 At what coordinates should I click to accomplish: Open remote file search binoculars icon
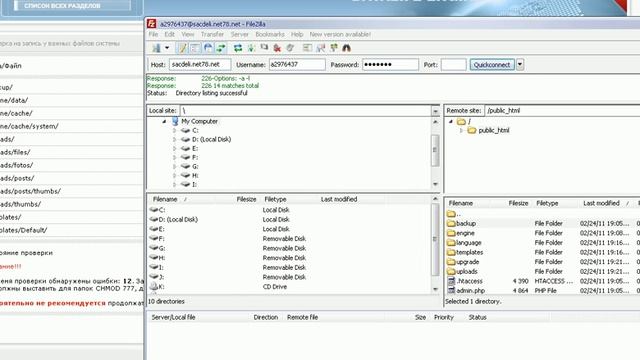click(x=347, y=48)
